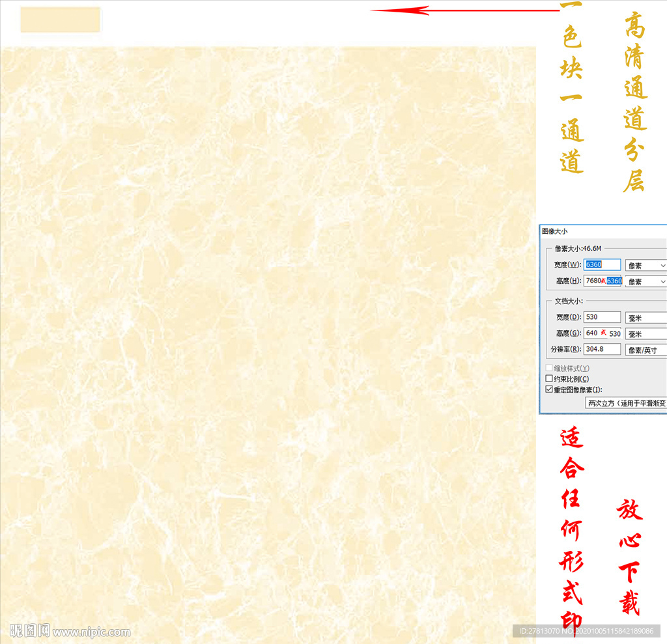
Task: Click the resolution field showing 304.8
Action: pos(602,349)
